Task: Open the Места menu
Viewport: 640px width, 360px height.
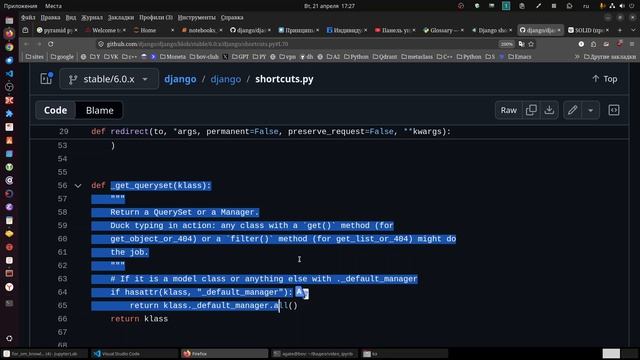Action: click(53, 6)
